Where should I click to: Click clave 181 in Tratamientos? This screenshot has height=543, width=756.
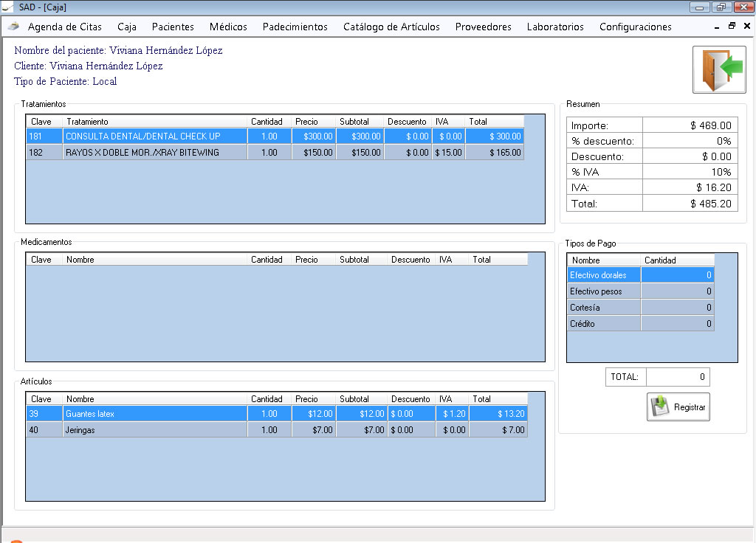(x=44, y=136)
